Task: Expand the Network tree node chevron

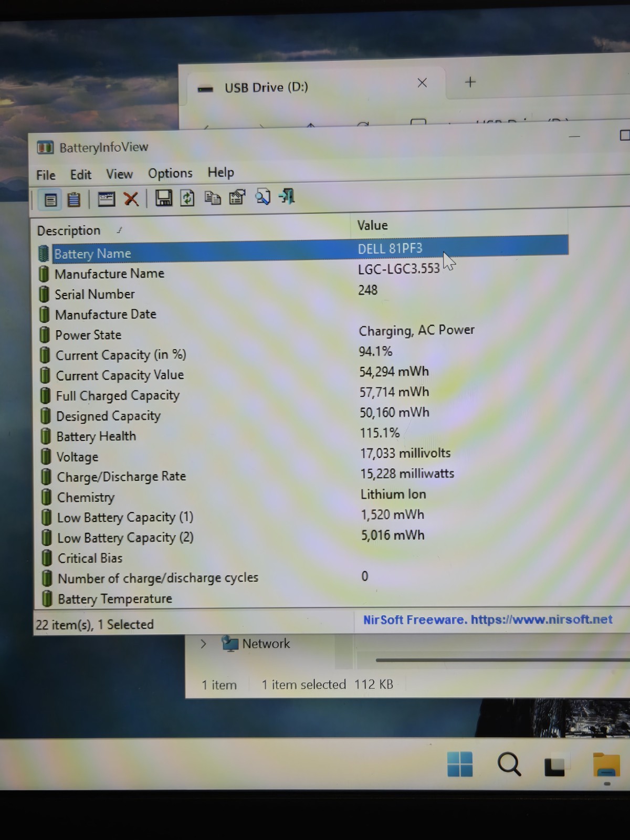Action: 203,644
